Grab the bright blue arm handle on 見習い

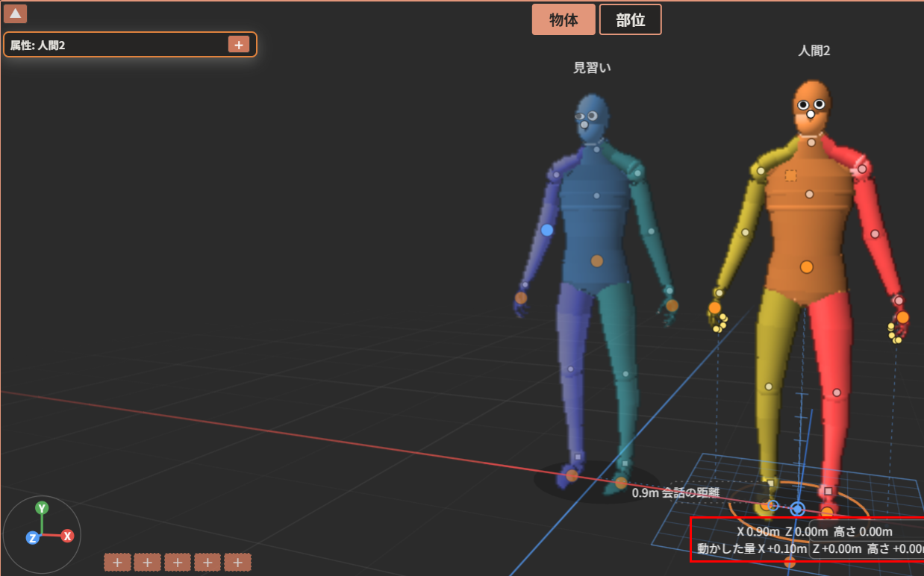(547, 230)
